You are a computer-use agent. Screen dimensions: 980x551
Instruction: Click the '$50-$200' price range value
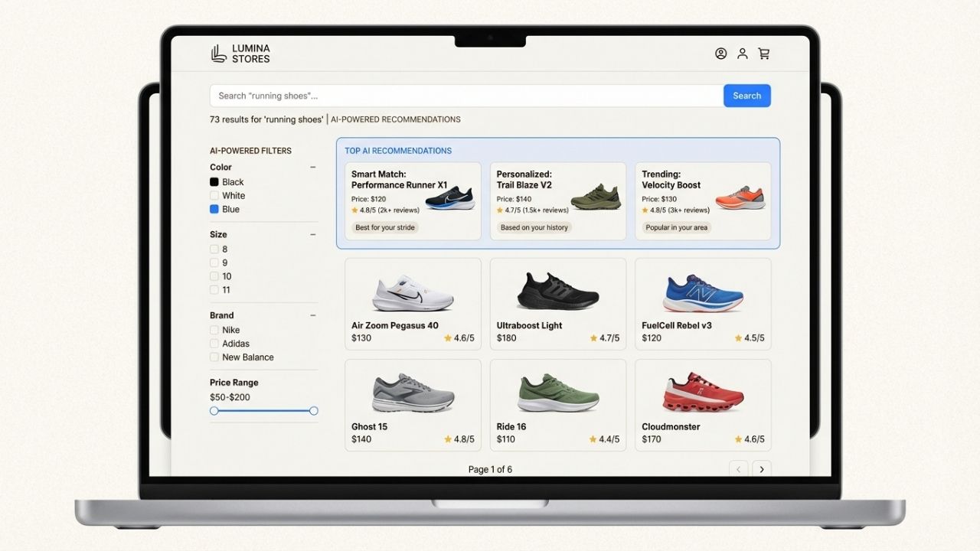click(230, 397)
